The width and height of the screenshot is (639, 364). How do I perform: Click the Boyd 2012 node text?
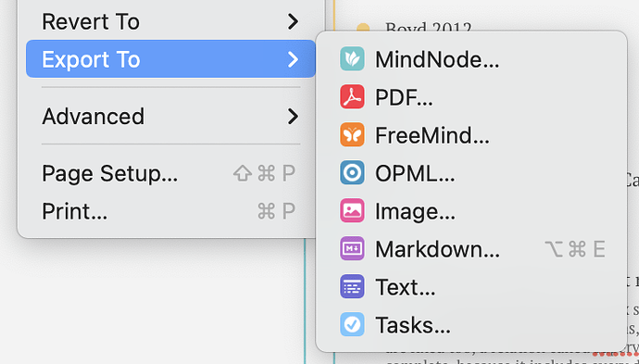coord(428,28)
